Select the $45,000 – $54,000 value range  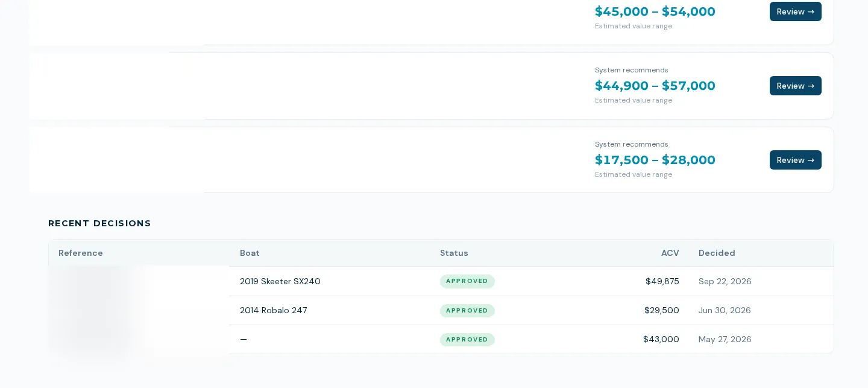655,11
